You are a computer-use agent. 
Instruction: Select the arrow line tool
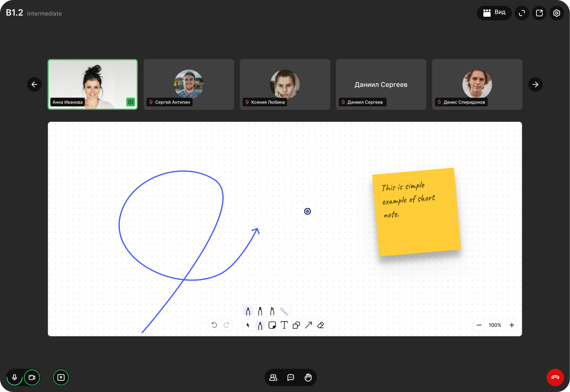tap(309, 325)
